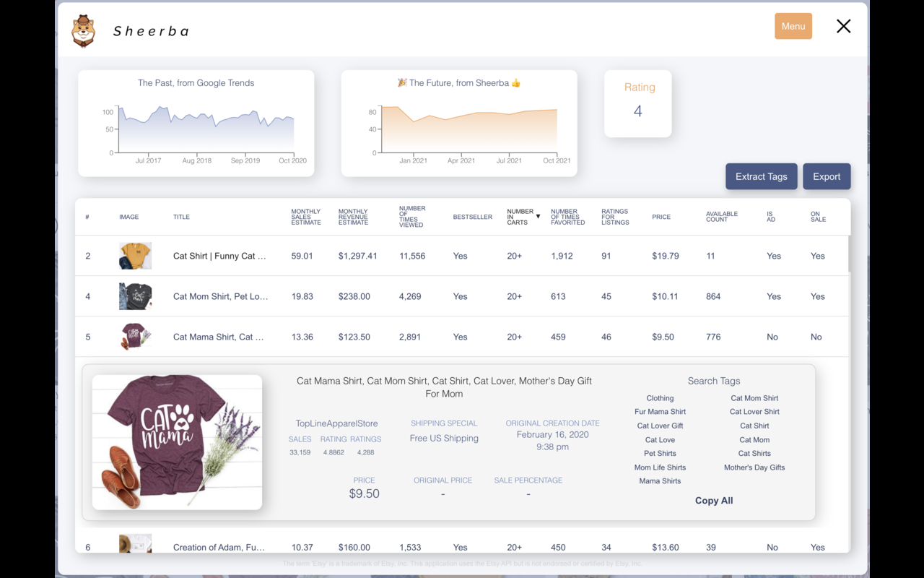This screenshot has height=578, width=924.
Task: Click the Free US Shipping text
Action: click(444, 439)
